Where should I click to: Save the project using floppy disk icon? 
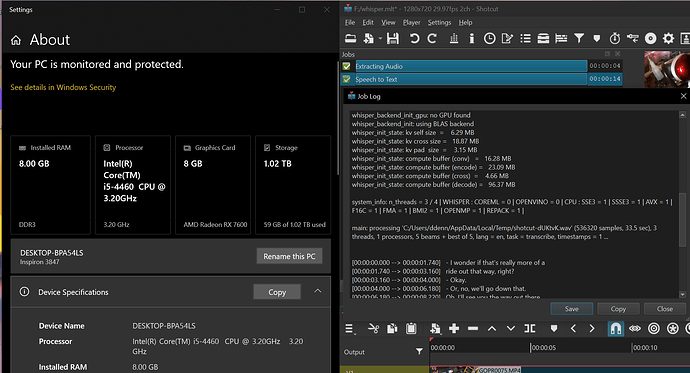coord(393,39)
